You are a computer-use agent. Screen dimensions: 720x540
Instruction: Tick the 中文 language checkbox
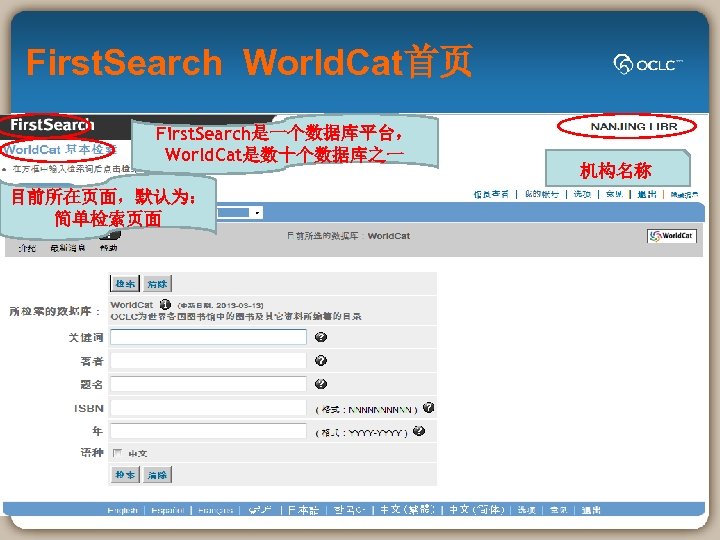pyautogui.click(x=118, y=453)
